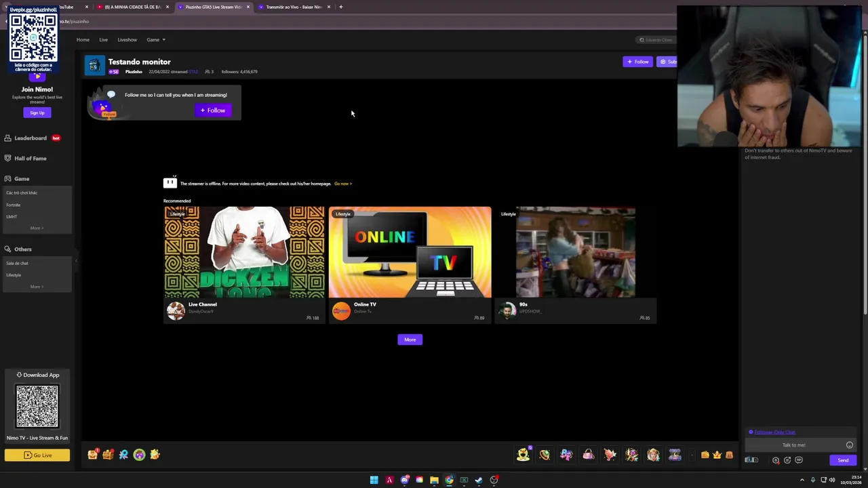This screenshot has height=488, width=868.
Task: Select the pink handbag gift
Action: (x=588, y=455)
